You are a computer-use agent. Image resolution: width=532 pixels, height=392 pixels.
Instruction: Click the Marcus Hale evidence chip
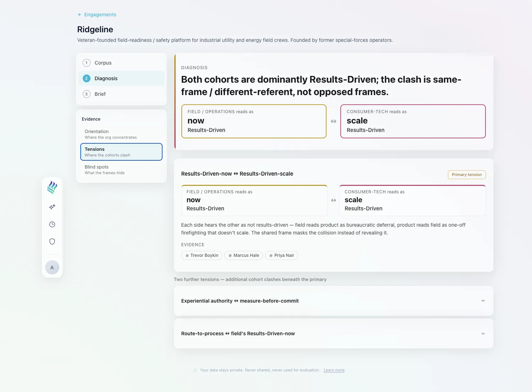point(243,255)
